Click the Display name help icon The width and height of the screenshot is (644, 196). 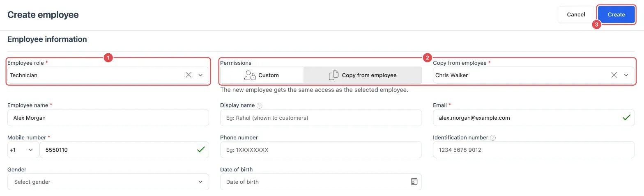260,106
